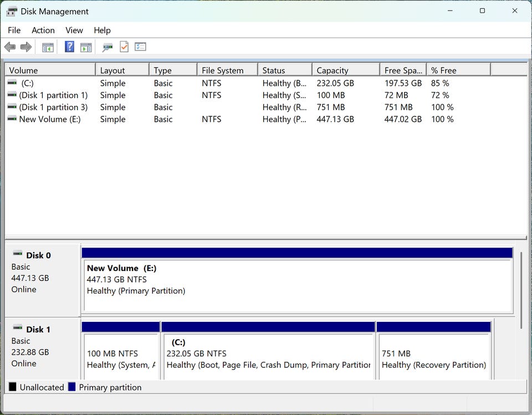Click the disk connection toolbar icon
This screenshot has height=415, width=532.
pos(108,47)
